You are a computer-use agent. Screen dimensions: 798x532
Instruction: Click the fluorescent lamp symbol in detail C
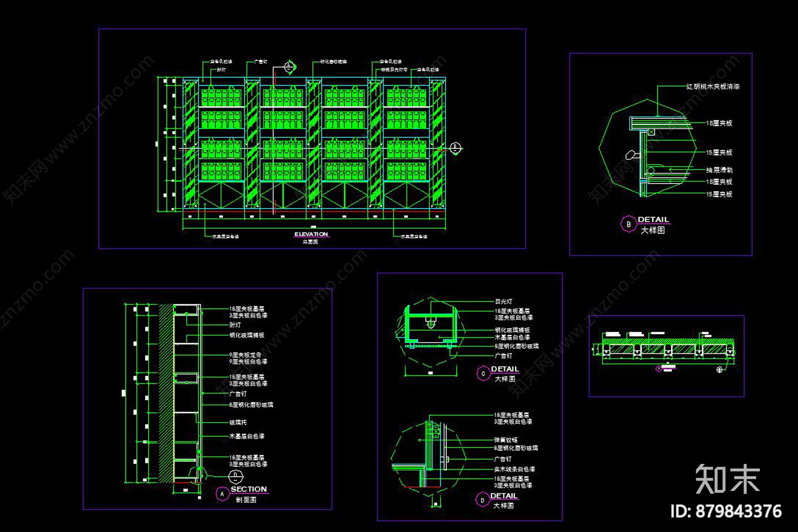click(431, 322)
